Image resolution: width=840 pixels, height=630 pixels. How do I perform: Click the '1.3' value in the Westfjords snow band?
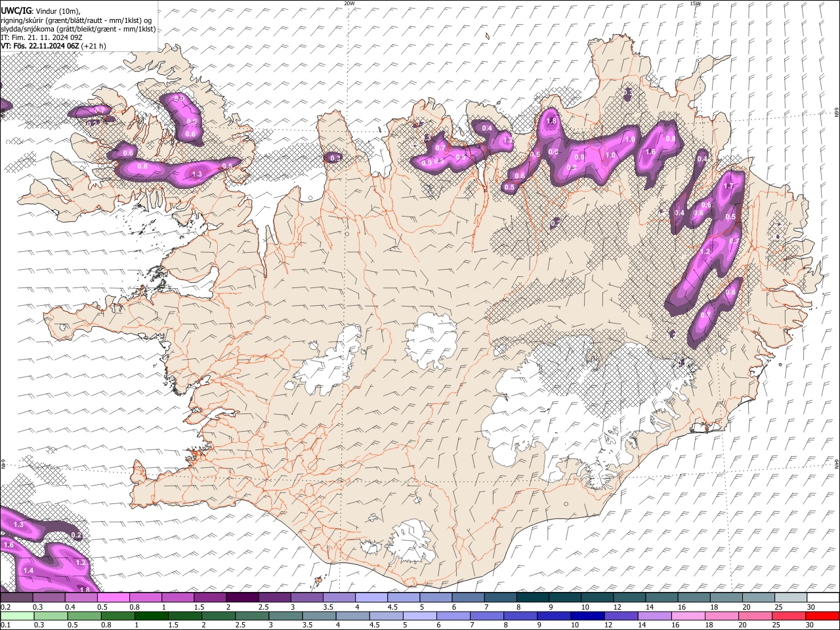[197, 174]
